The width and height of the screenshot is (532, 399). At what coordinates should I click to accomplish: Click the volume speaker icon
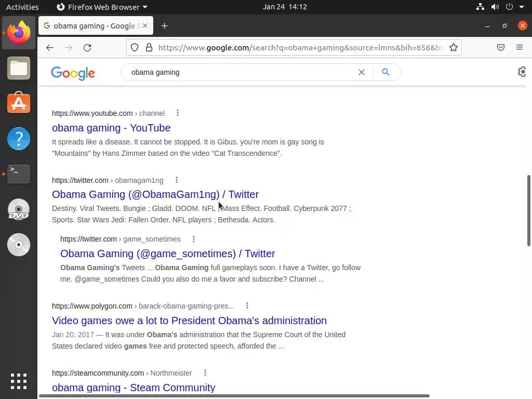495,7
